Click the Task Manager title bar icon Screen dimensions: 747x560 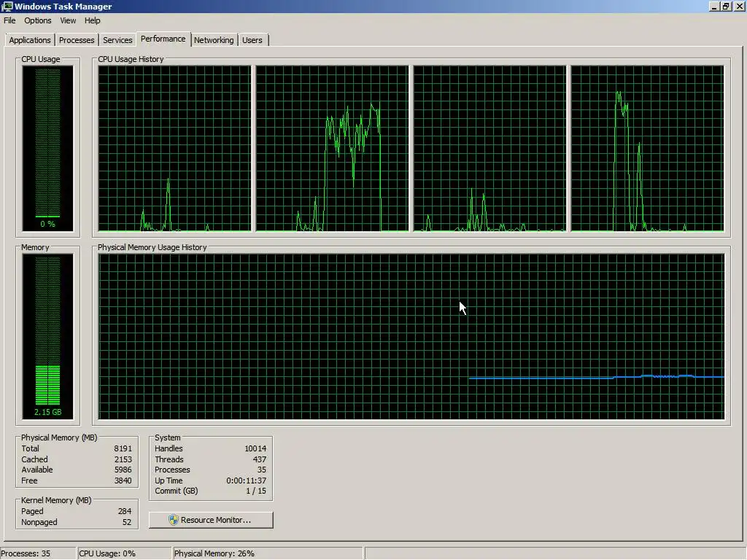click(x=7, y=6)
